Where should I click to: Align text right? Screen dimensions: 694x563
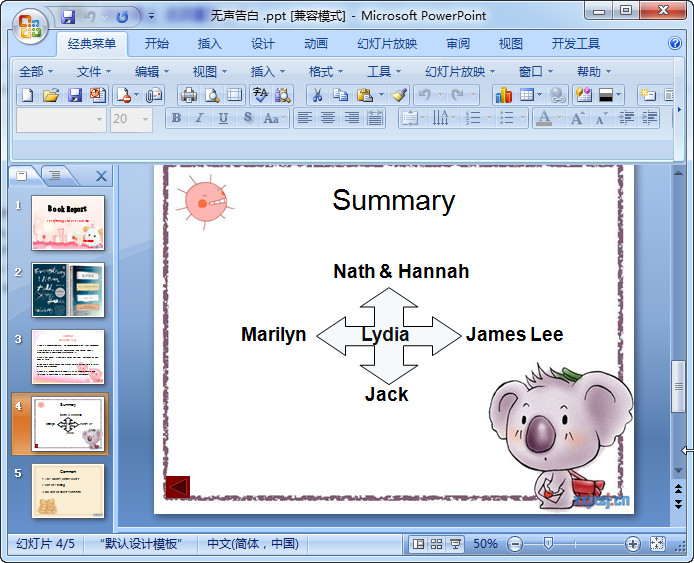pos(352,118)
